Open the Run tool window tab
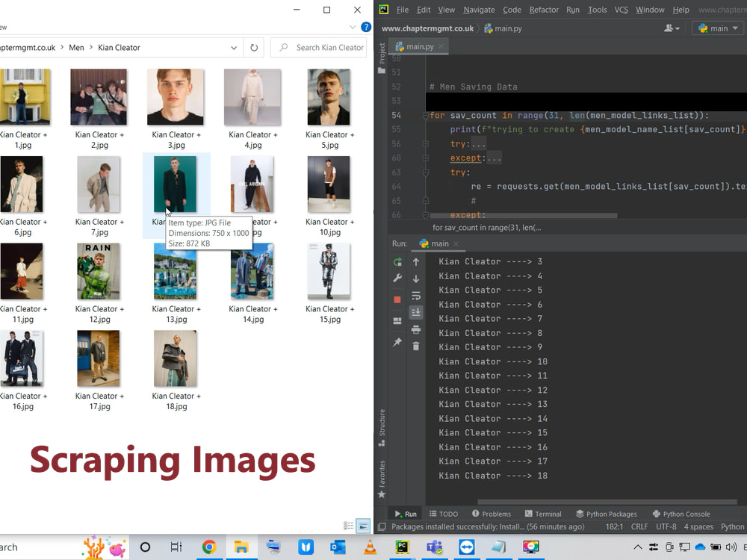747x560 pixels. pos(406,514)
